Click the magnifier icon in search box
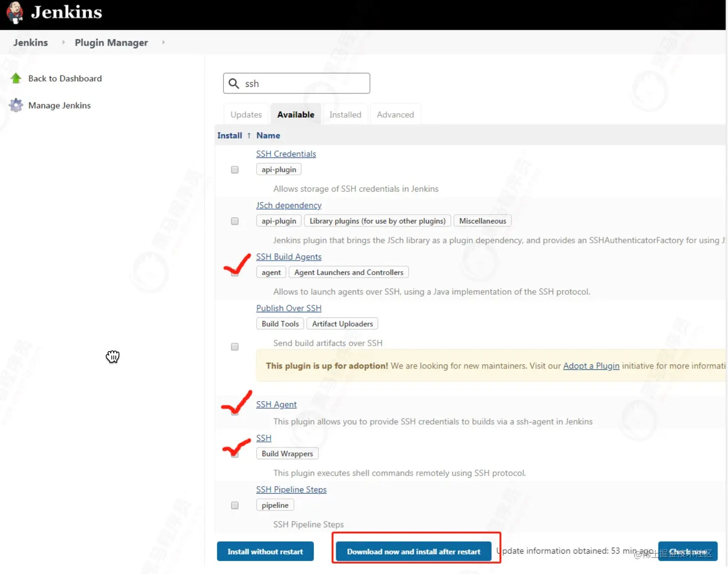728x574 pixels. tap(234, 83)
